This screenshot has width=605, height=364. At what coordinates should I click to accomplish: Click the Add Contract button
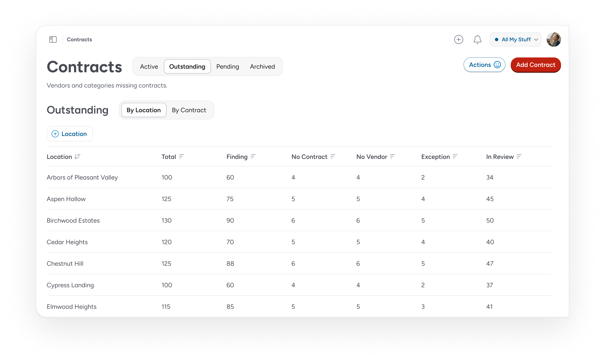(535, 65)
